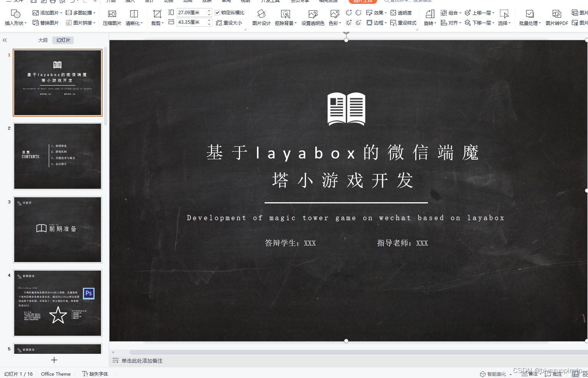
Task: Click the book icon on the slide
Action: pyautogui.click(x=346, y=109)
